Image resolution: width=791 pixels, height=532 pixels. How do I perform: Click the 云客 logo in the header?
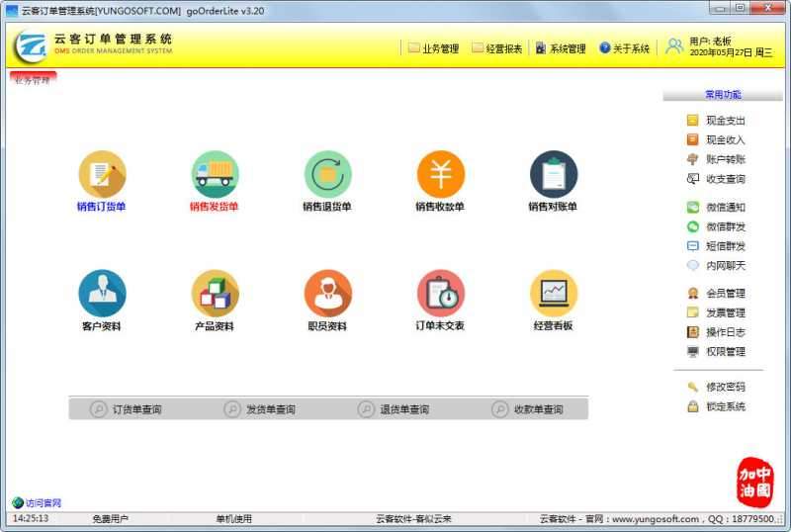click(x=30, y=45)
